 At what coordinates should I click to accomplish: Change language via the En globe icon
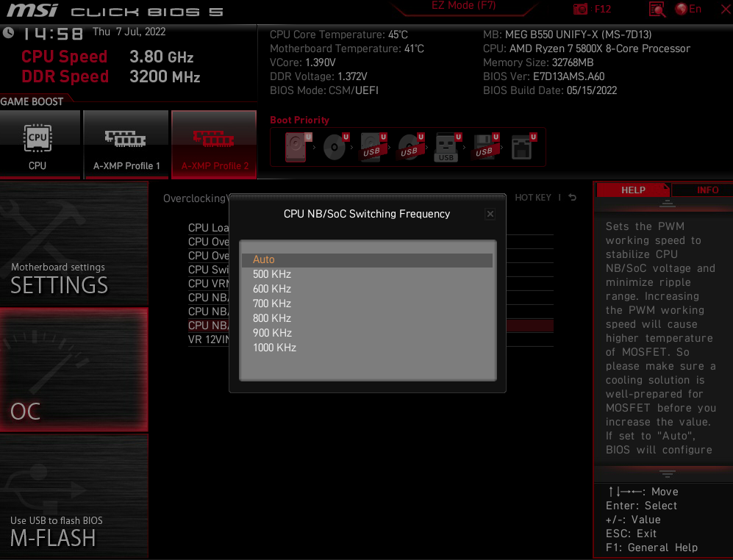click(688, 9)
